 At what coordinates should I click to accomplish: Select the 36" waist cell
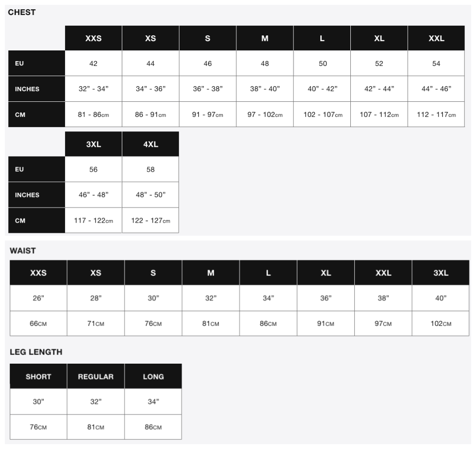pyautogui.click(x=326, y=298)
